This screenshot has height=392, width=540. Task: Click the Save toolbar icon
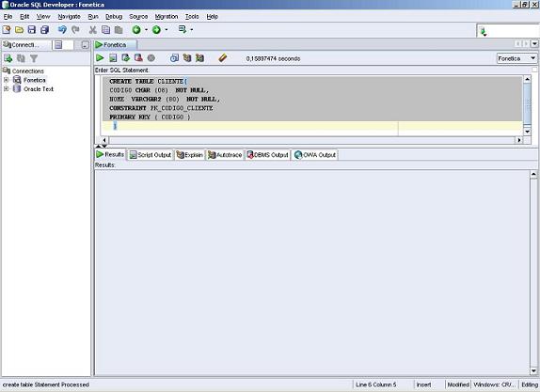[32, 29]
